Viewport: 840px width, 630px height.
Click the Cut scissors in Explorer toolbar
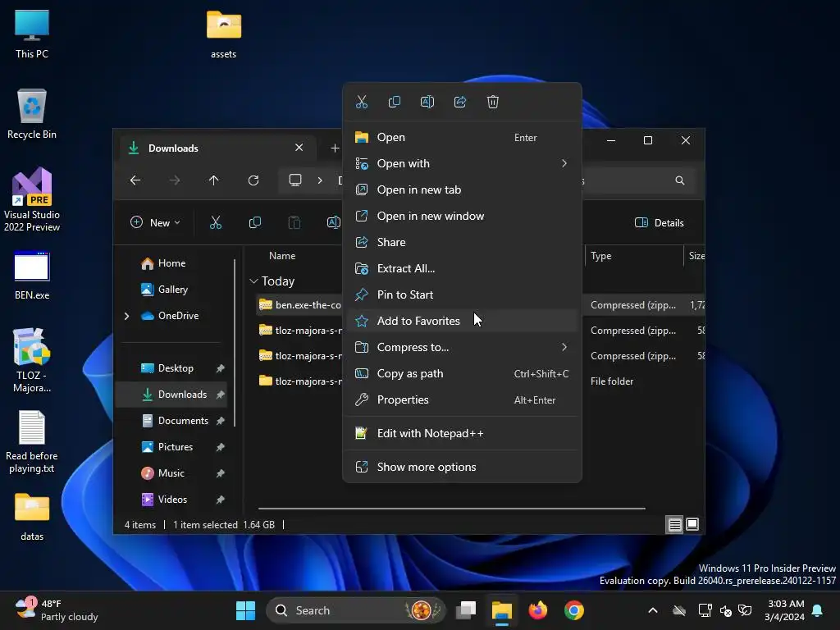click(x=216, y=223)
